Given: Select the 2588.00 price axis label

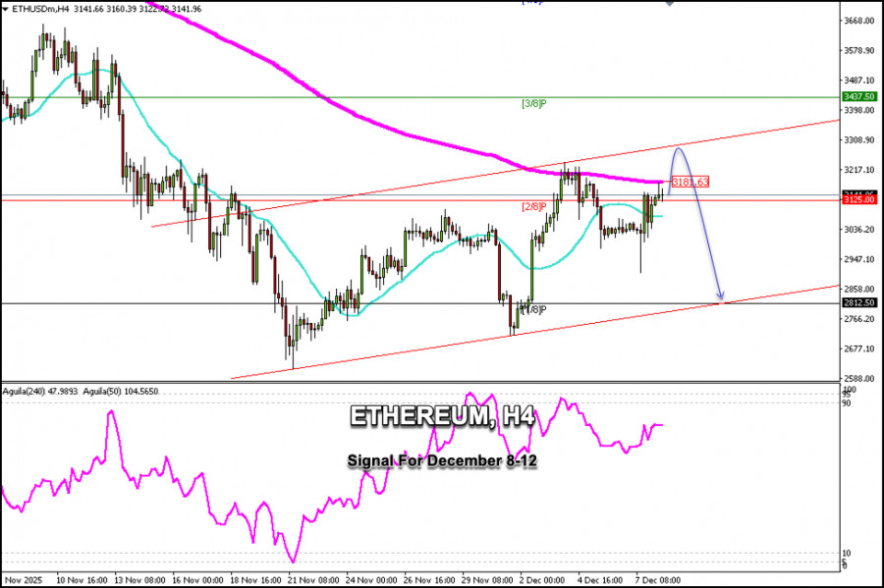Looking at the screenshot, I should (x=859, y=379).
